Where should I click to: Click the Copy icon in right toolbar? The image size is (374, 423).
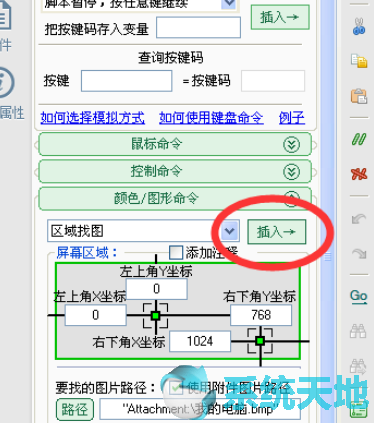[359, 61]
